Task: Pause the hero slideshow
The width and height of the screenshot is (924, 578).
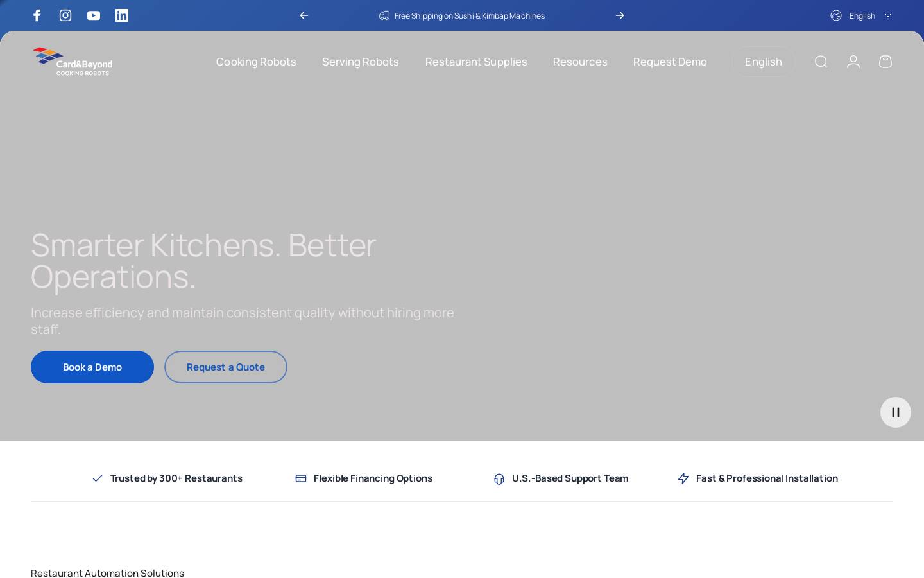Action: (x=896, y=412)
